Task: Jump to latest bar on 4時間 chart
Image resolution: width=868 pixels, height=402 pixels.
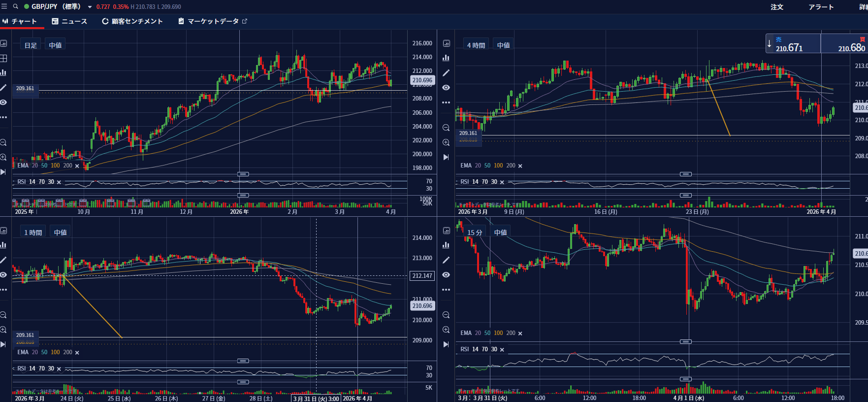Action: 446,157
